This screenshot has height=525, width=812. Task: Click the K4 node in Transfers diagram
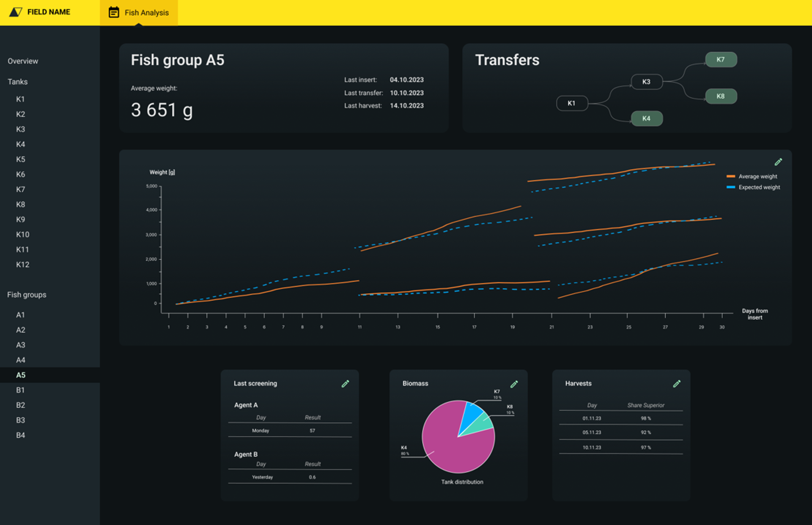point(647,118)
